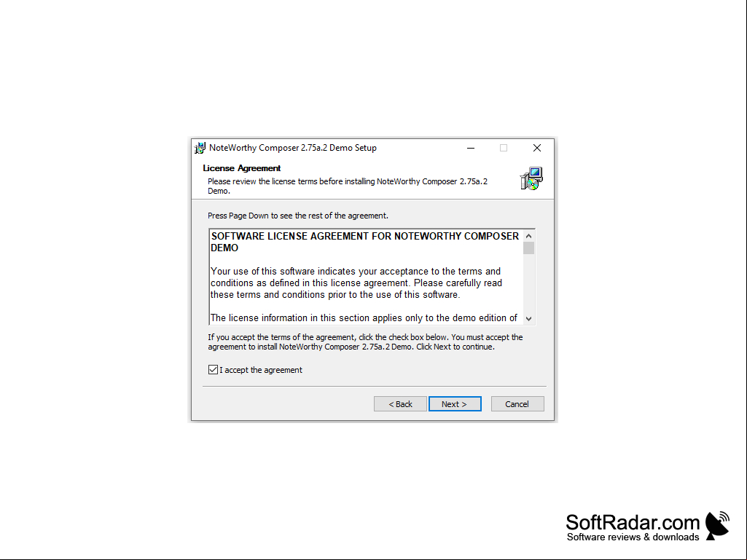Toggle the 'I accept the agreement' checkbox
This screenshot has width=747, height=560.
(x=213, y=369)
